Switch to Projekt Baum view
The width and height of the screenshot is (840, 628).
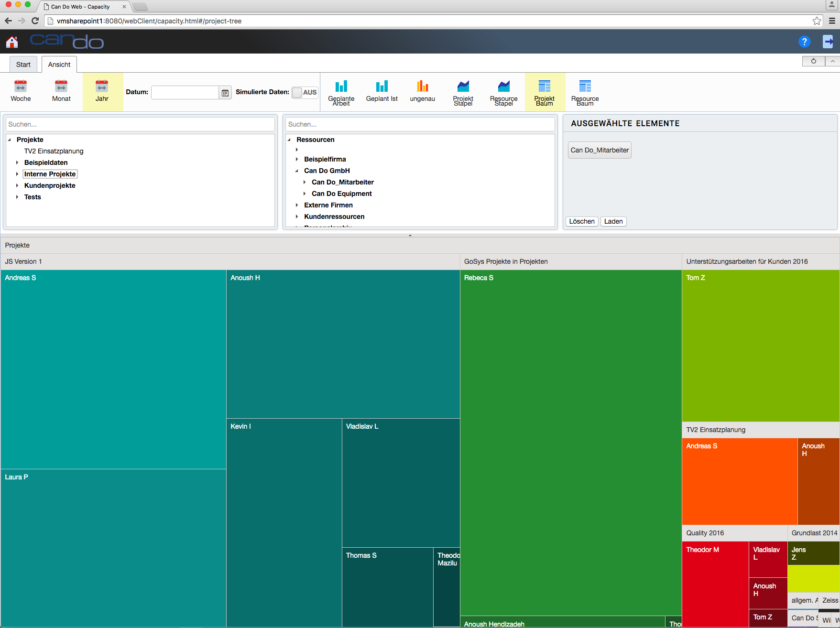coord(545,93)
